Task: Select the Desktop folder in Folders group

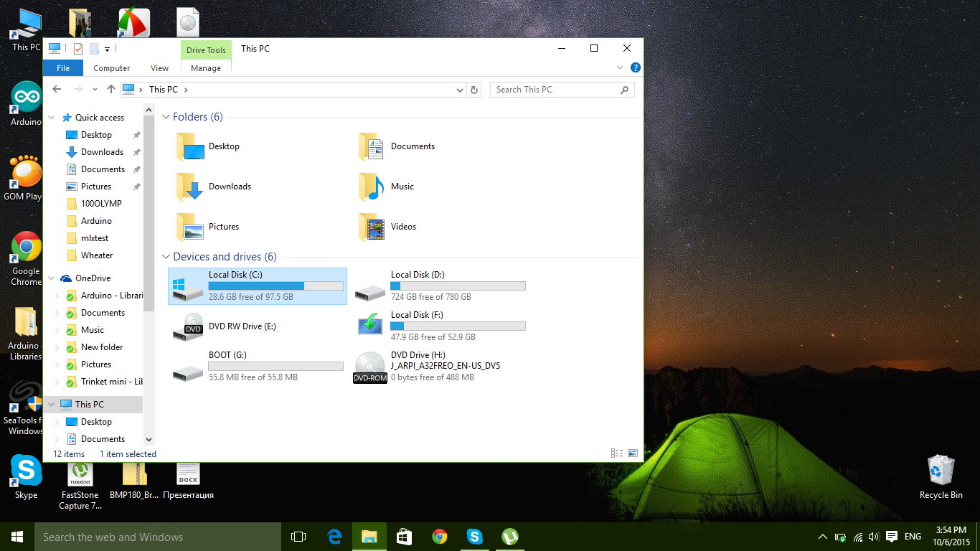Action: (x=208, y=146)
